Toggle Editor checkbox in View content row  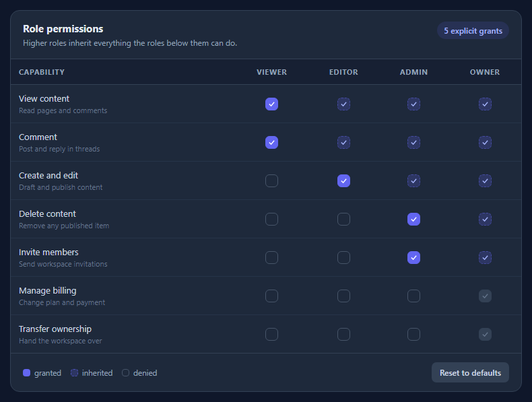click(343, 104)
